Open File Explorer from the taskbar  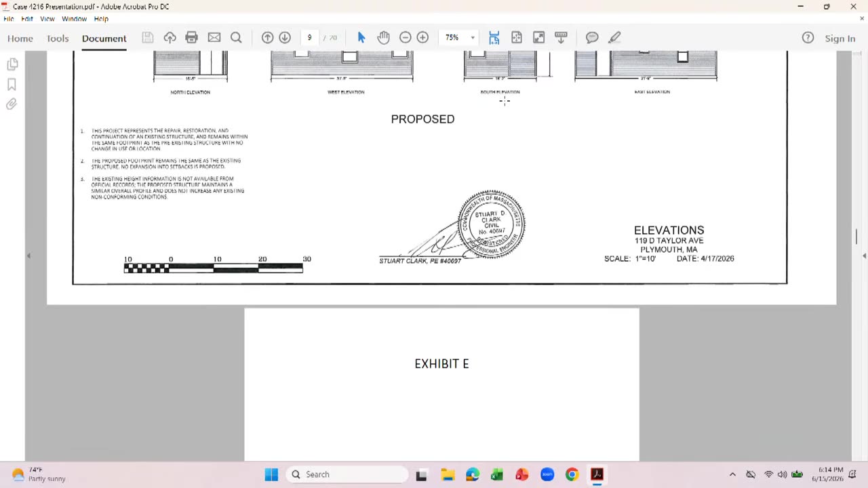pos(447,474)
